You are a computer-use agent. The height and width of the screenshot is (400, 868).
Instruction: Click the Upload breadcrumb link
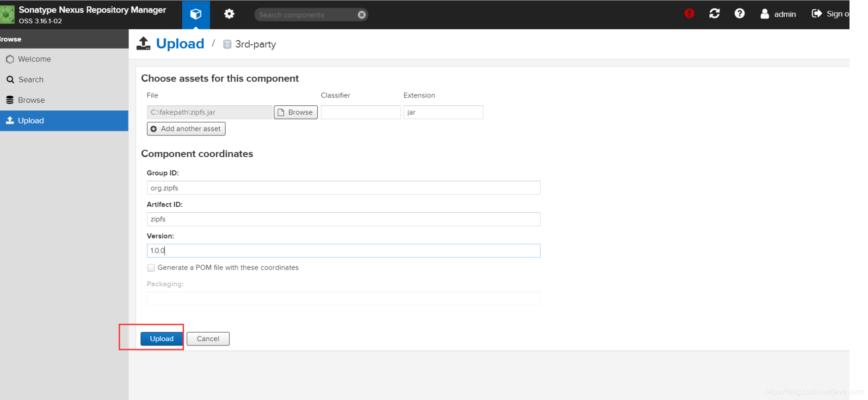point(180,43)
